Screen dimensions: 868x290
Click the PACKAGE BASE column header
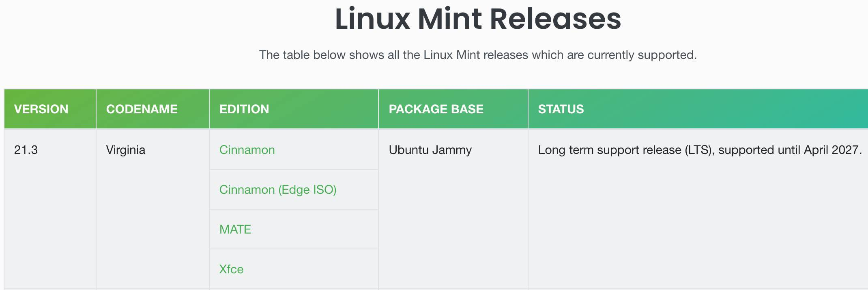pos(453,109)
